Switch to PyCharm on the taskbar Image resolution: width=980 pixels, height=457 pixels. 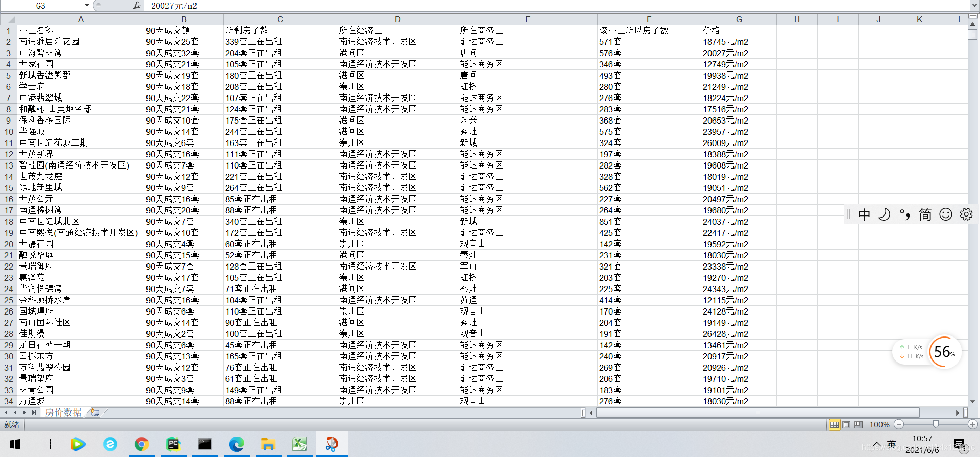173,444
